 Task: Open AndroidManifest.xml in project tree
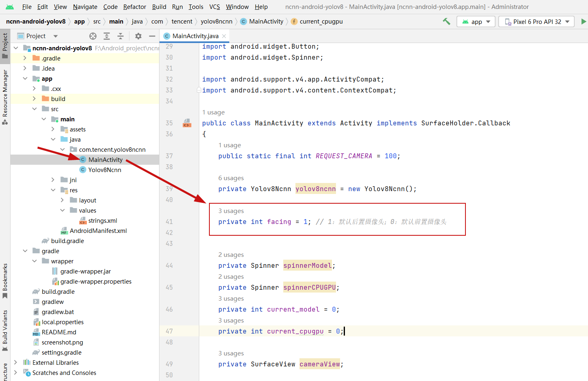pyautogui.click(x=98, y=230)
